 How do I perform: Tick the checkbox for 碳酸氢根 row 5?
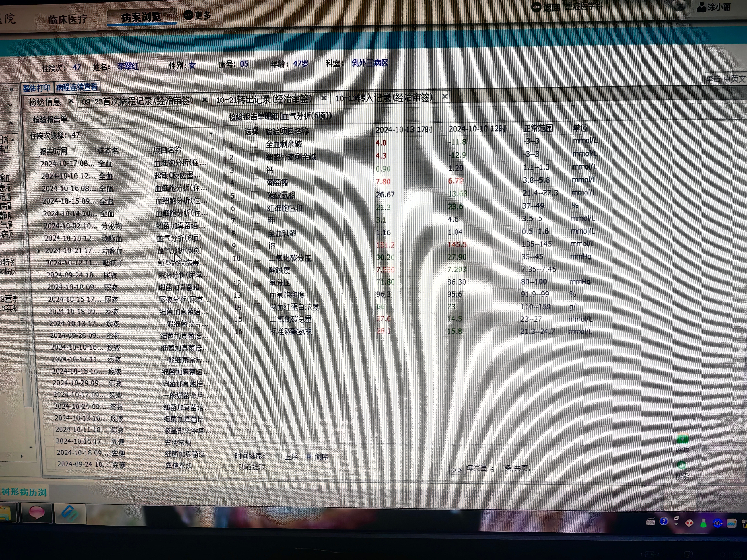coord(255,195)
